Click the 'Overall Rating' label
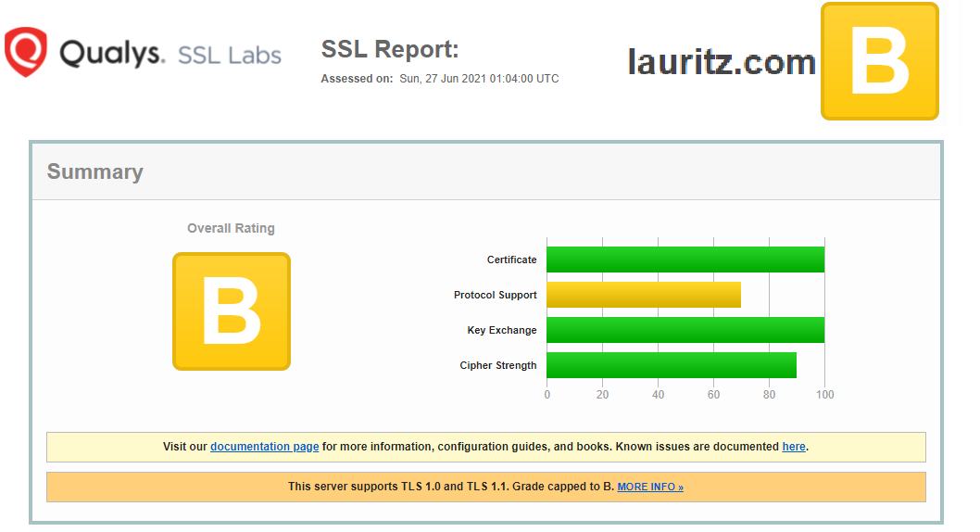This screenshot has height=532, width=980. [231, 228]
